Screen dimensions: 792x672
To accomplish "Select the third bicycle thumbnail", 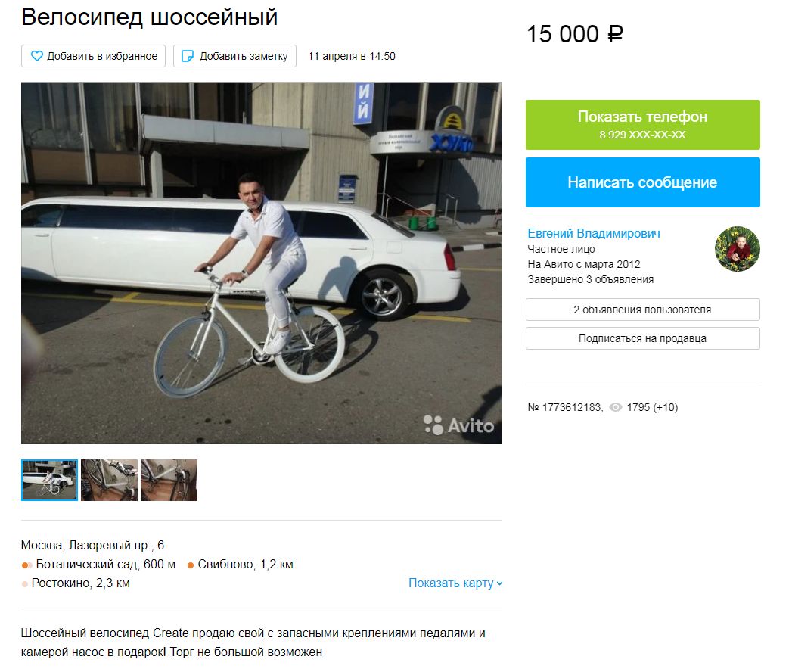I will pos(169,480).
